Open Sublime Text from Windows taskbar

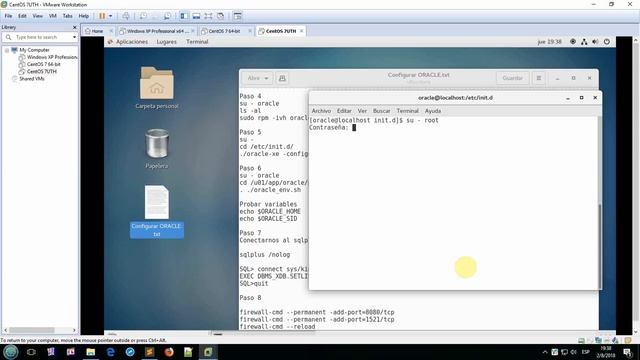tap(149, 352)
